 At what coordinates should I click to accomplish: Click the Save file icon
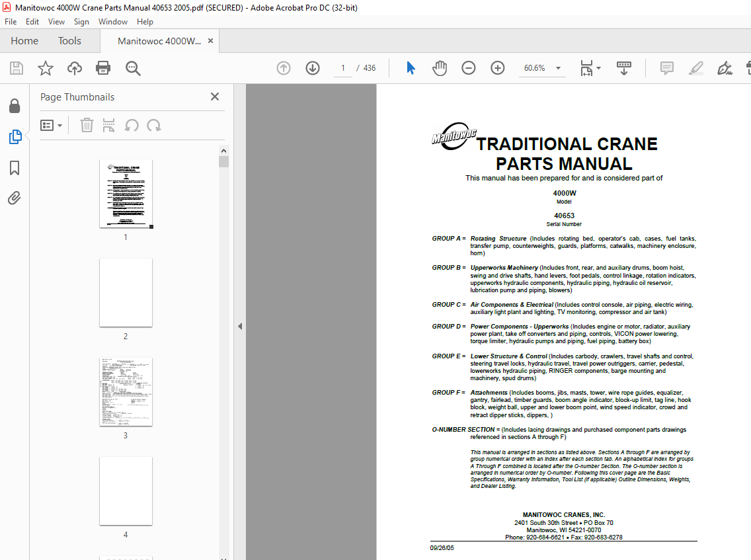(x=17, y=68)
